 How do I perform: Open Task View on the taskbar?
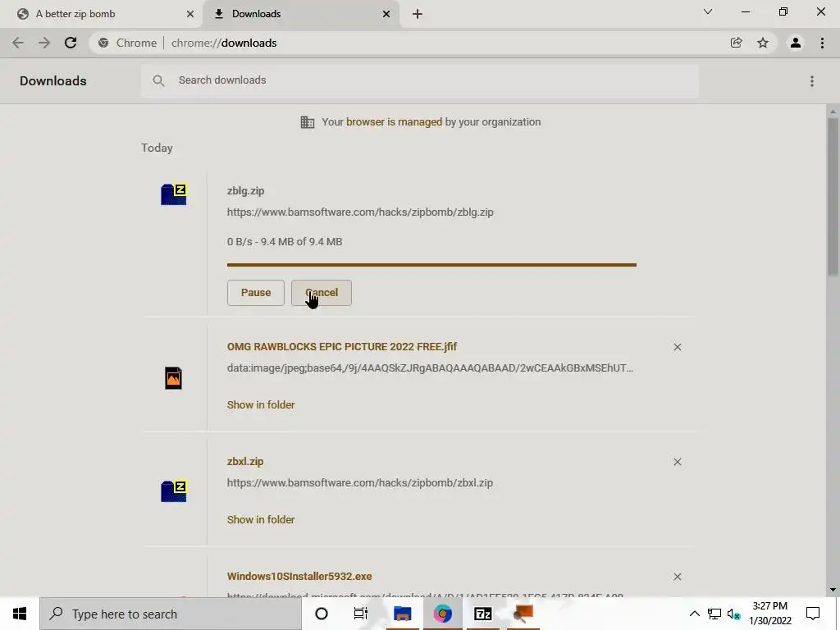pos(361,614)
